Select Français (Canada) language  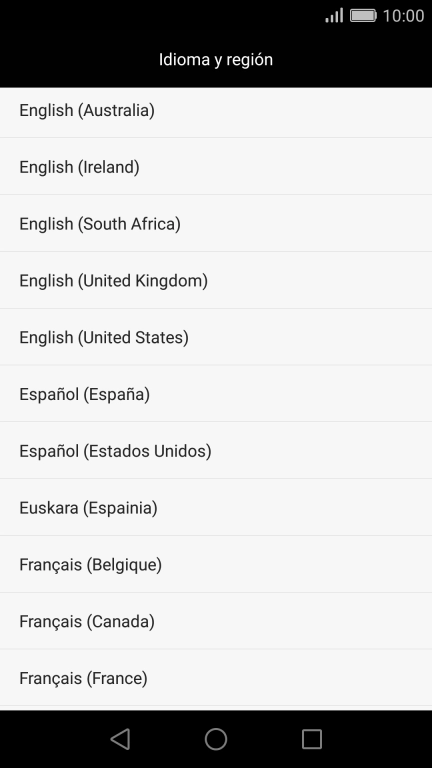coord(216,621)
